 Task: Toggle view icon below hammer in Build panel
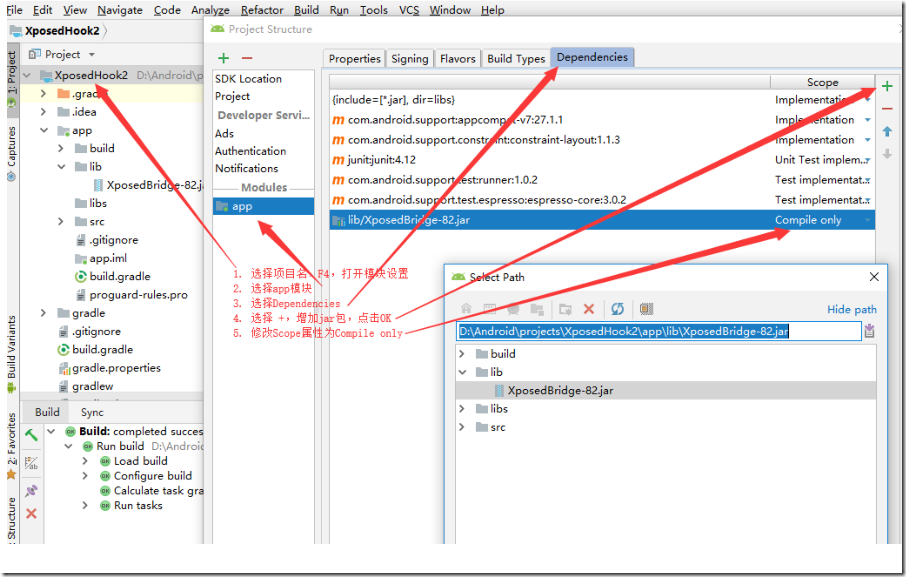pyautogui.click(x=32, y=463)
